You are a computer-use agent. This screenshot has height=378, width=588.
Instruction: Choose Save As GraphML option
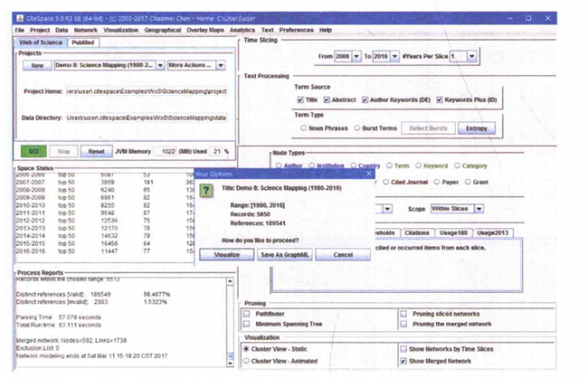(x=283, y=255)
